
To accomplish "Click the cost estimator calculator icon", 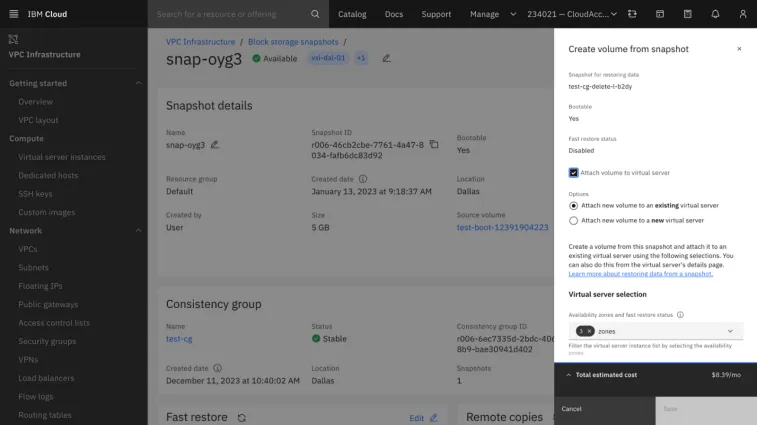I will 687,14.
